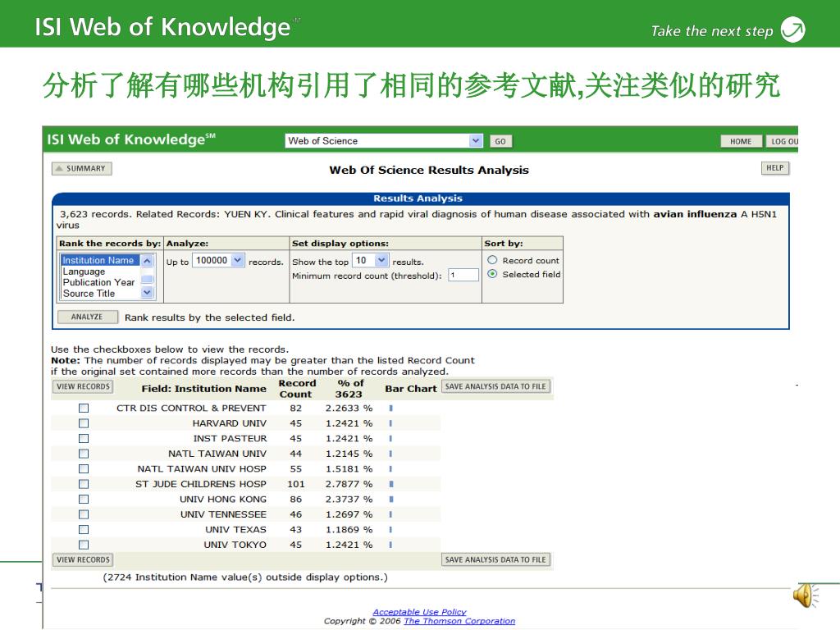Click the rank field list scroll-down arrow
This screenshot has height=630, width=840.
click(148, 293)
